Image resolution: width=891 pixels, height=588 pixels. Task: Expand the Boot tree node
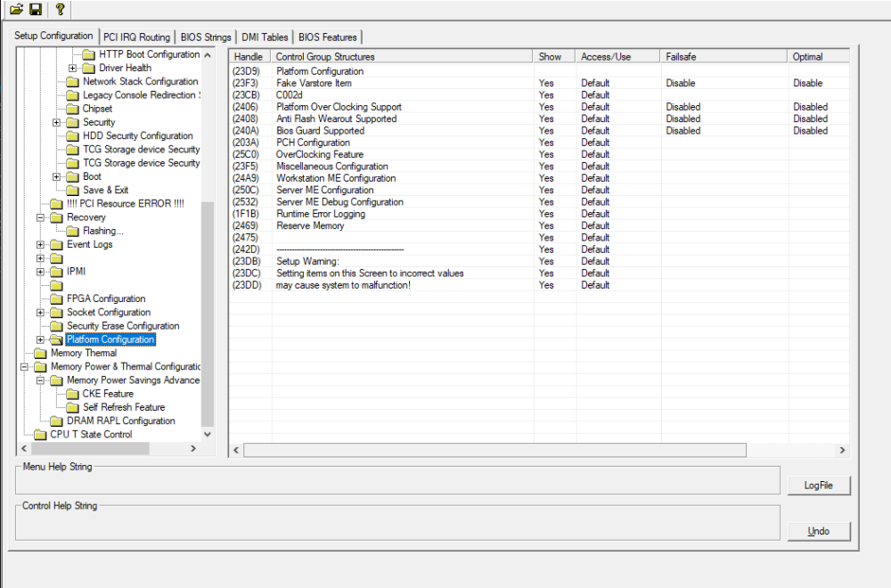coord(56,176)
